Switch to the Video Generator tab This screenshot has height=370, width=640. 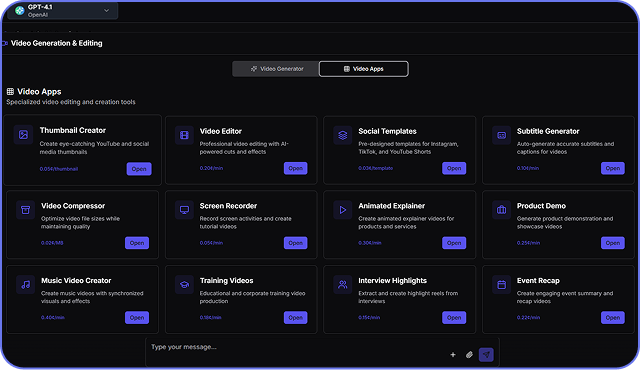(276, 69)
